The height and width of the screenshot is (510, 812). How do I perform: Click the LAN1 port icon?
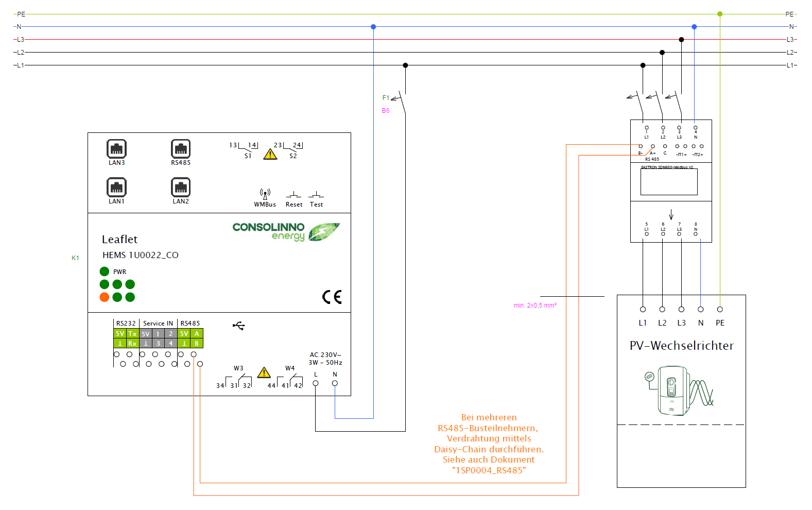click(x=116, y=188)
